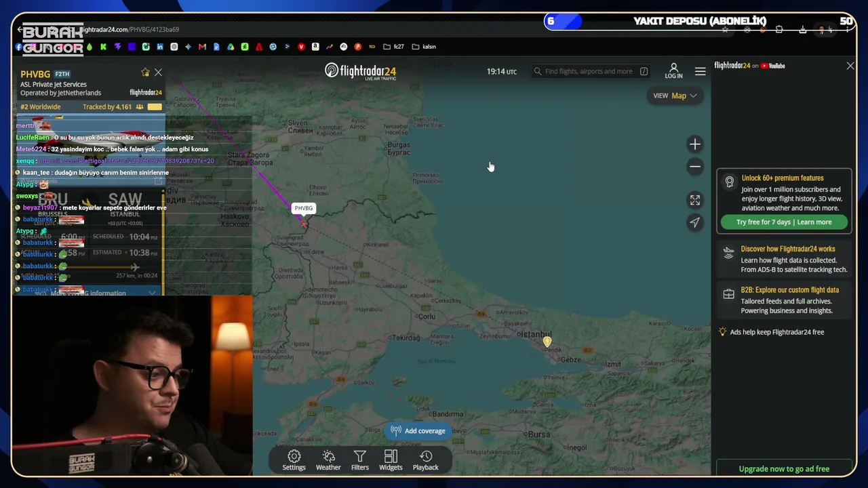
Task: Click the 19:14 UTC clock
Action: click(502, 71)
